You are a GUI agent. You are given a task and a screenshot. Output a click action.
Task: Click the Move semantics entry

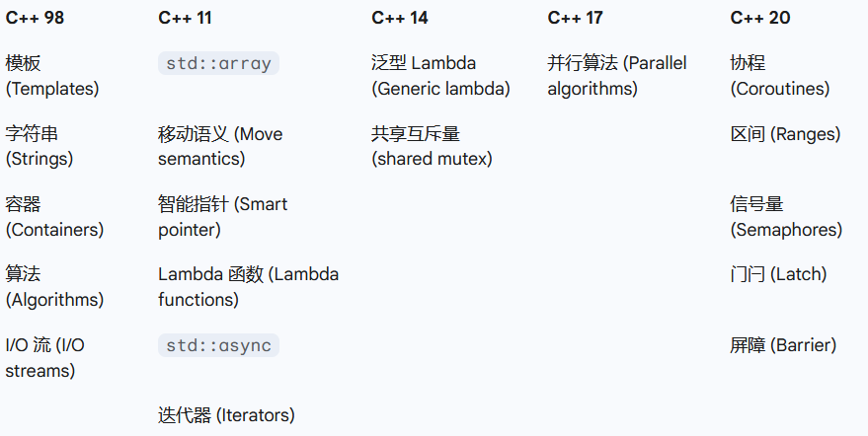220,146
